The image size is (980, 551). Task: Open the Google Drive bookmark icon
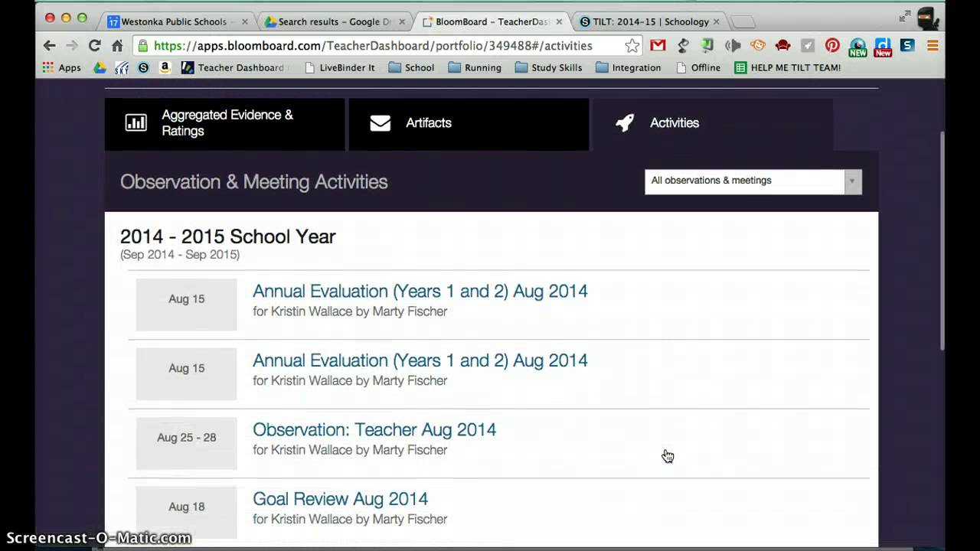click(x=100, y=67)
